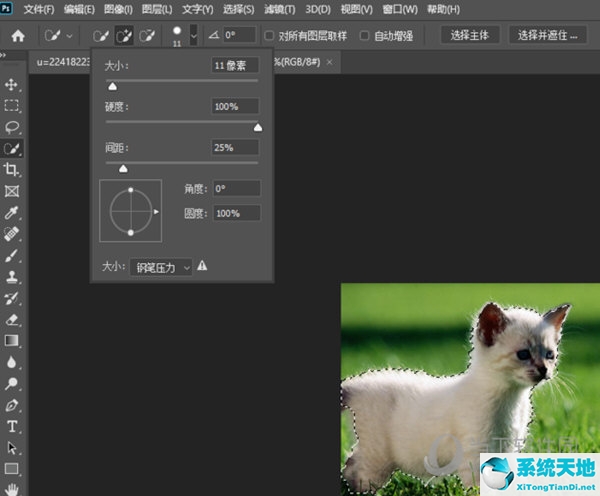Click the 选择主体 button
Viewport: 600px width, 496px height.
pos(470,35)
